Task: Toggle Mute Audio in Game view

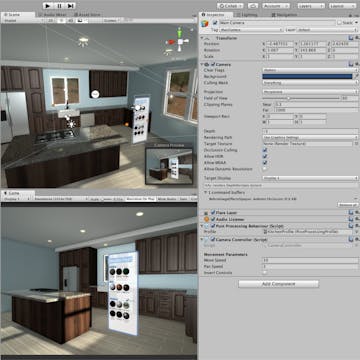Action: [166, 199]
